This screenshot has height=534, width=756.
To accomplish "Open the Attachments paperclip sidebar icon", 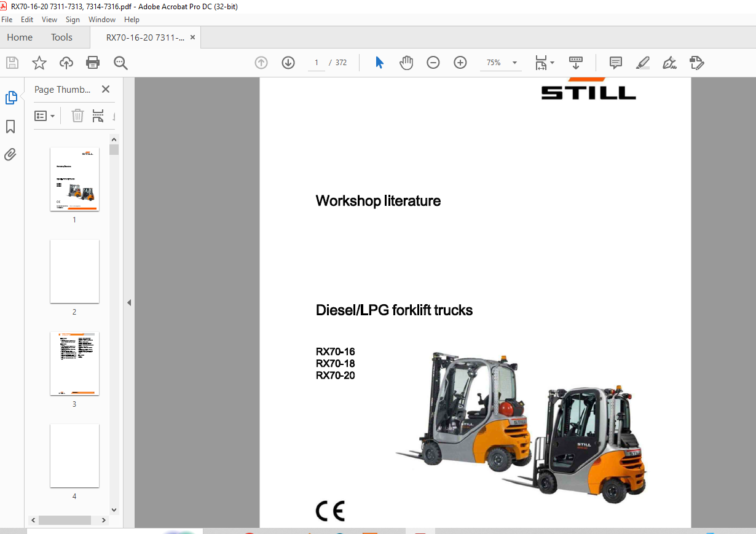I will [10, 154].
